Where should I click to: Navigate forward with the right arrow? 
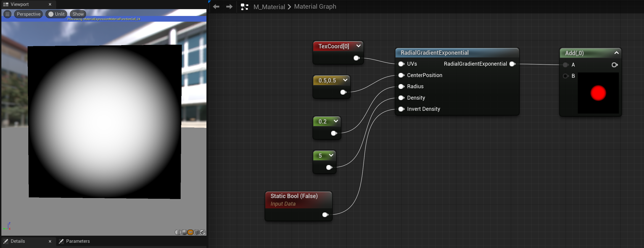229,7
